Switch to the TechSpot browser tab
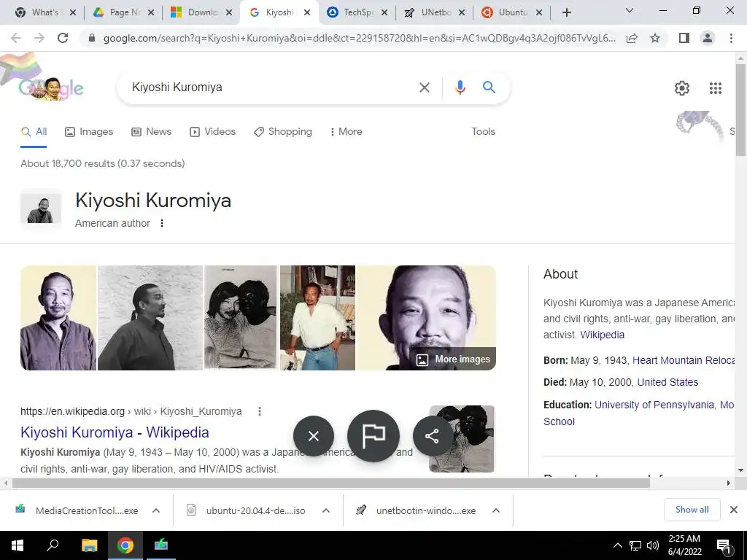Image resolution: width=747 pixels, height=560 pixels. point(357,13)
